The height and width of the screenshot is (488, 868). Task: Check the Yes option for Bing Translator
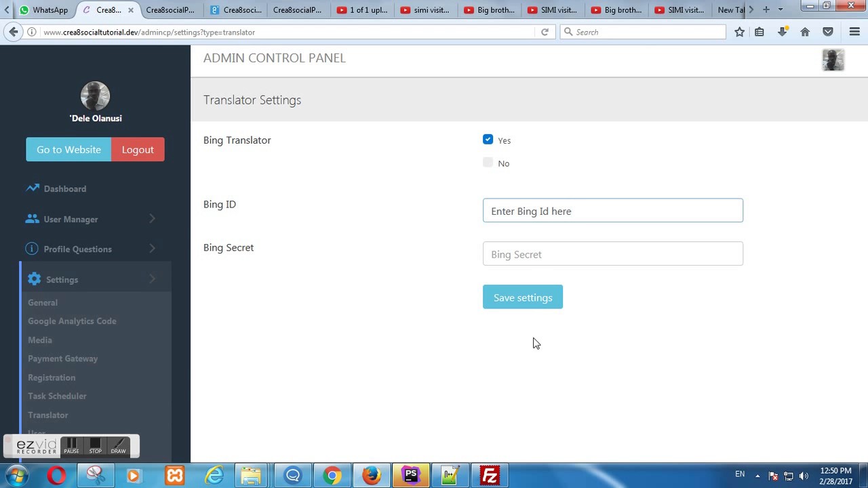point(488,140)
